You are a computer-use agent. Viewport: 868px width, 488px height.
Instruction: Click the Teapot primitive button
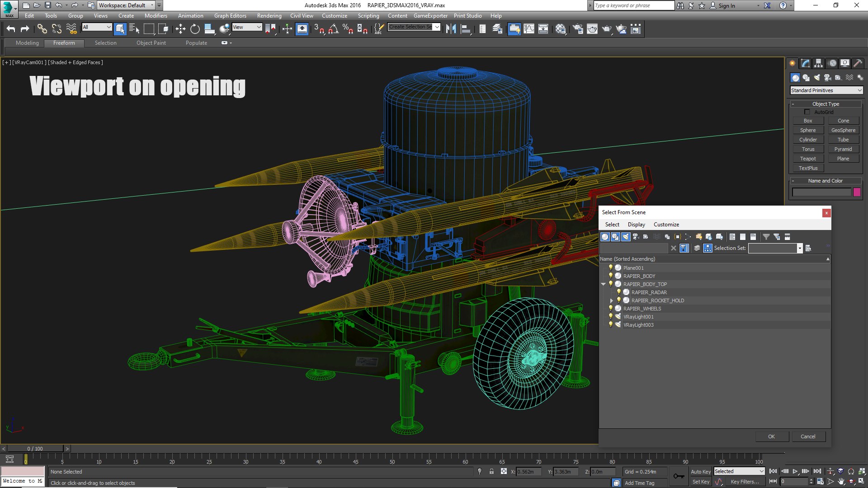click(x=808, y=159)
